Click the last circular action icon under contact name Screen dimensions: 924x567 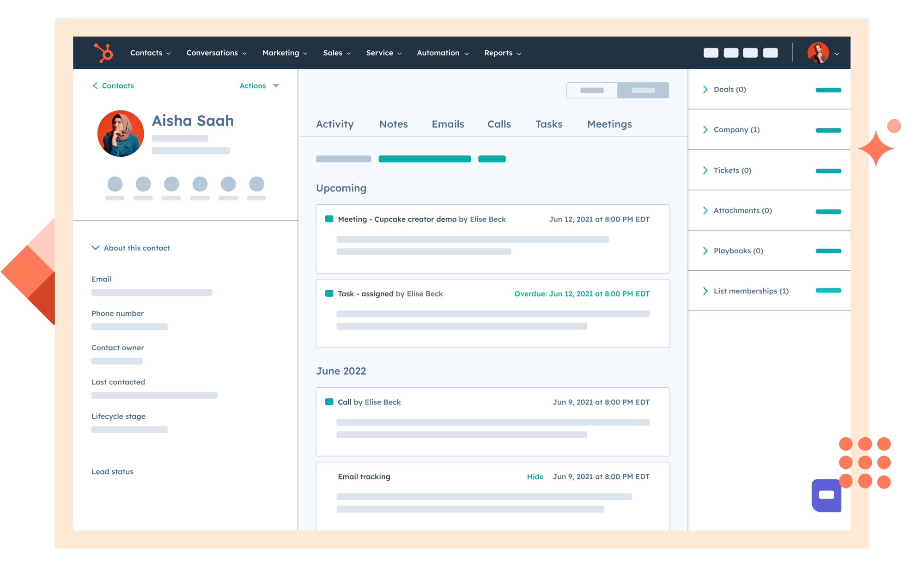(x=257, y=183)
